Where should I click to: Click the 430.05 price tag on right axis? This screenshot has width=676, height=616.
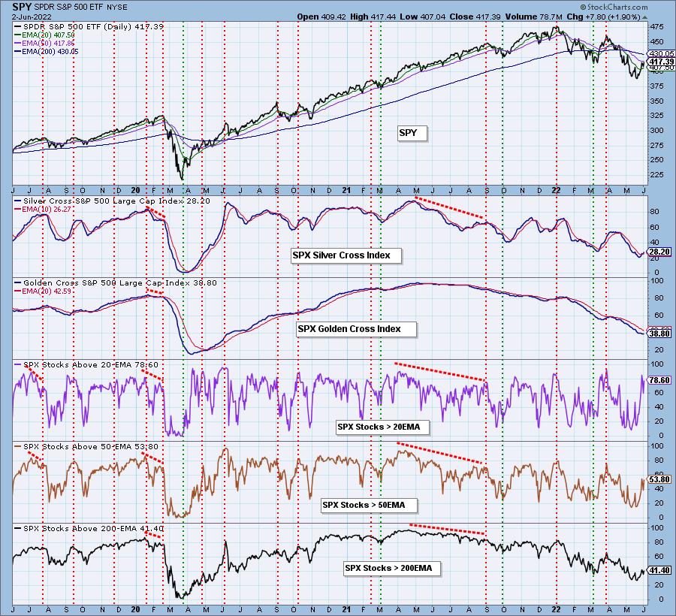(661, 54)
